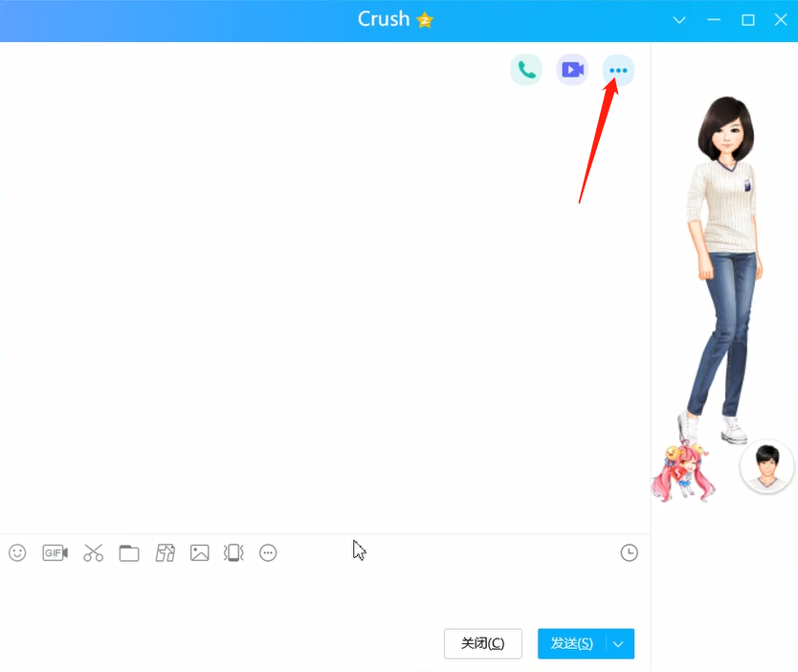Expand the send button dropdown arrow

point(619,644)
